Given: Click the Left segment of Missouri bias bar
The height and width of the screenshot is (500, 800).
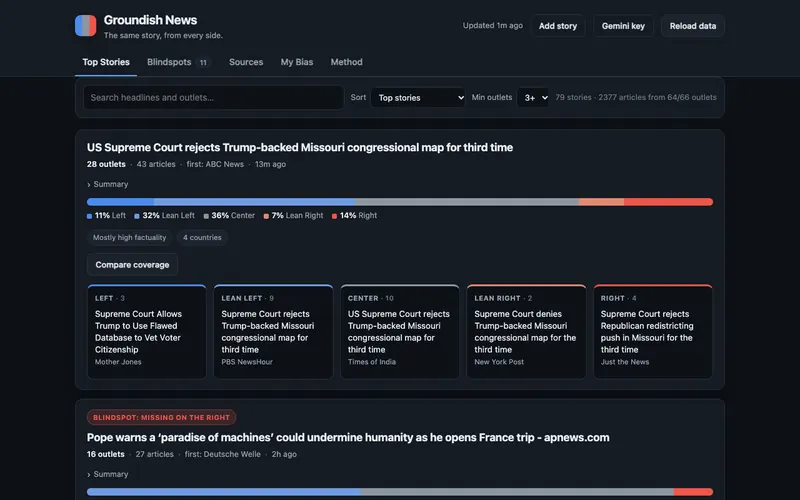Looking at the screenshot, I should click(120, 202).
